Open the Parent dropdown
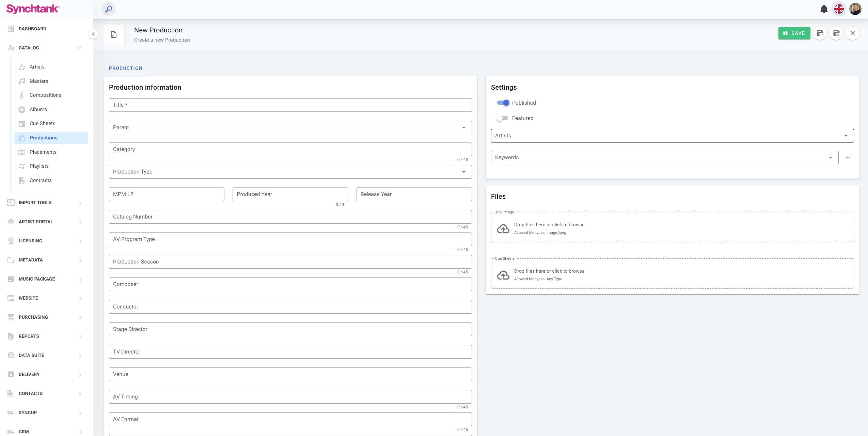The width and height of the screenshot is (868, 436). 290,127
